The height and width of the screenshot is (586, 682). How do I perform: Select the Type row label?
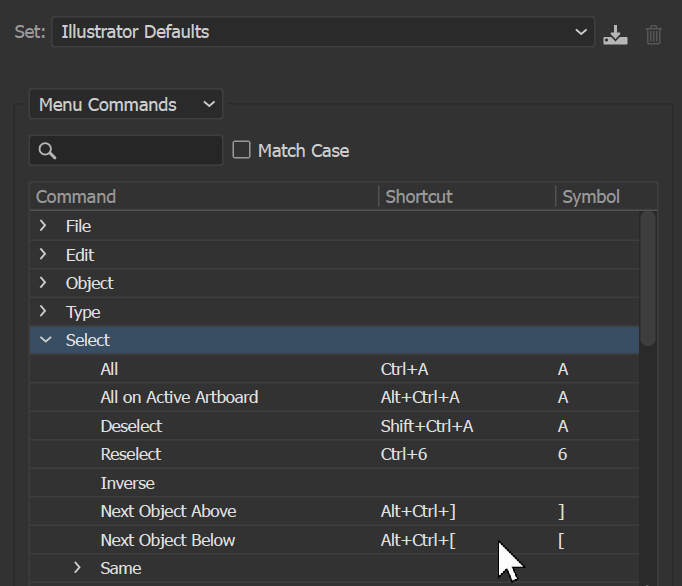(83, 312)
